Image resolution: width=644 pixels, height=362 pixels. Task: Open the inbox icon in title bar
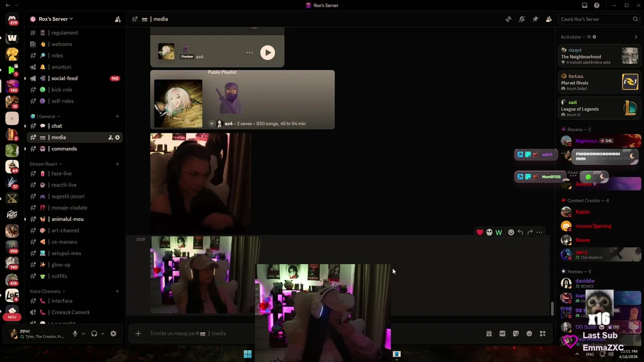point(585,6)
